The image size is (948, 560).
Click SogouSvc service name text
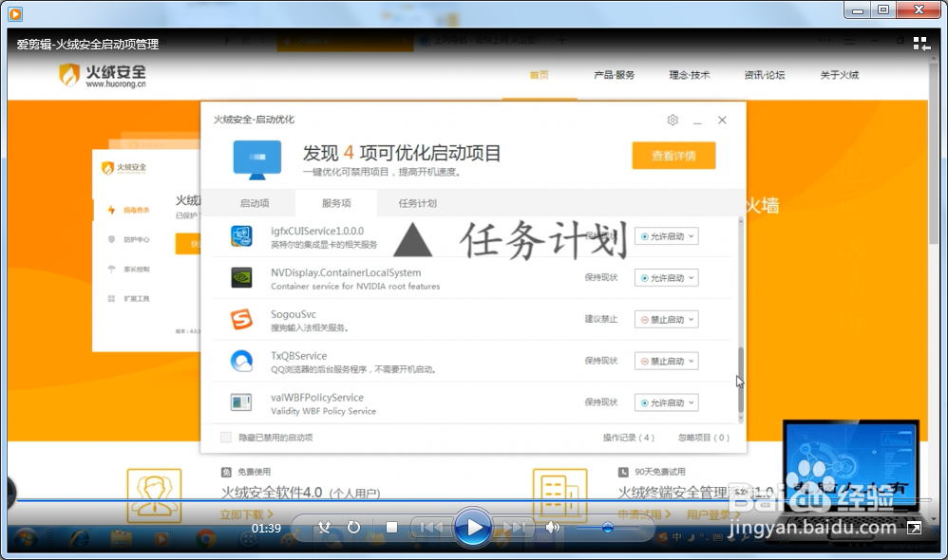[x=294, y=314]
